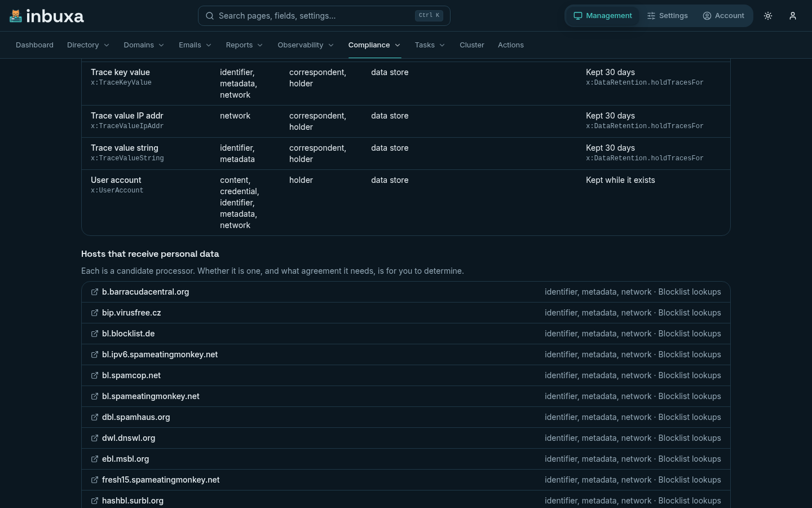Screen dimensions: 812x508
Task: Open the Emails dropdown menu
Action: pyautogui.click(x=195, y=45)
